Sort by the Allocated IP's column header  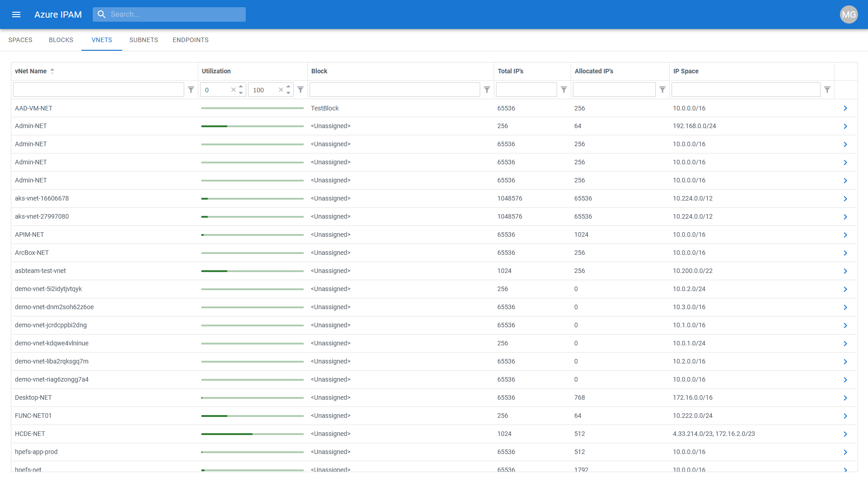point(594,71)
